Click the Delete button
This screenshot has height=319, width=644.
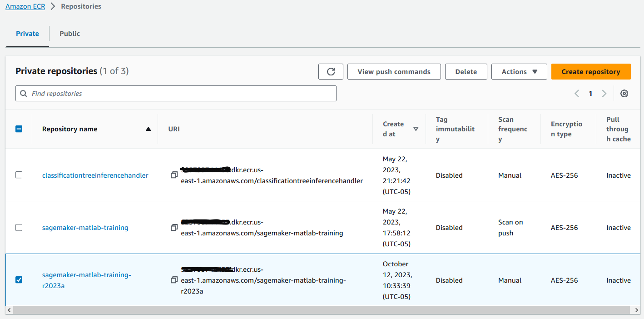[466, 72]
